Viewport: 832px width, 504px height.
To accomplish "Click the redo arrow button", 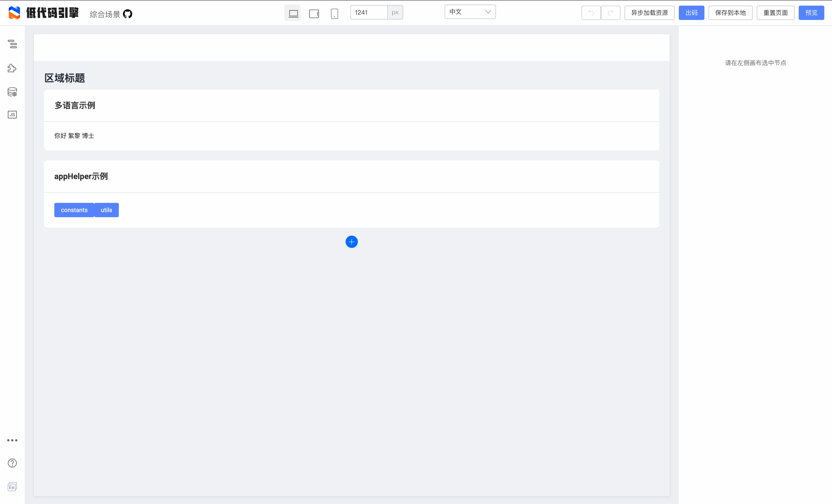I will pos(610,13).
